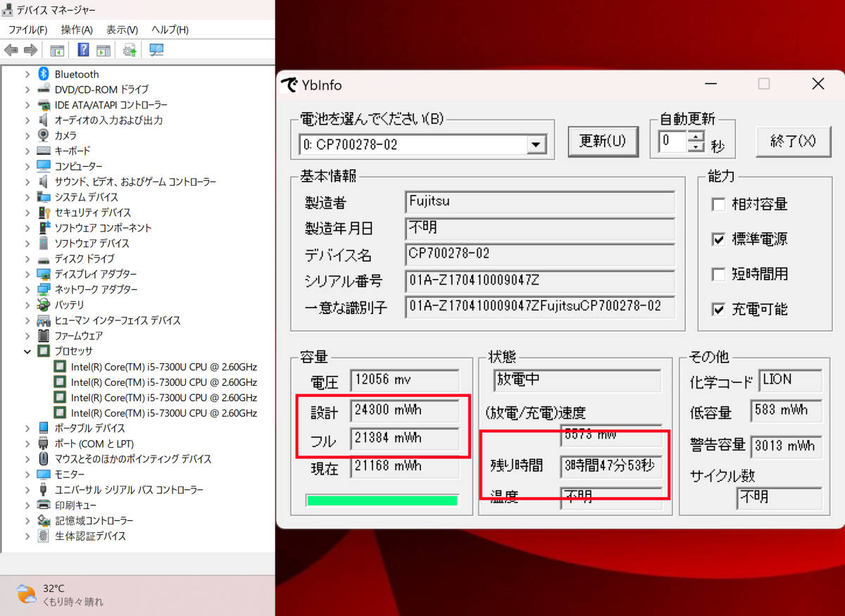The width and height of the screenshot is (845, 616).
Task: Select ポータブル デバイス tree label
Action: pyautogui.click(x=89, y=428)
